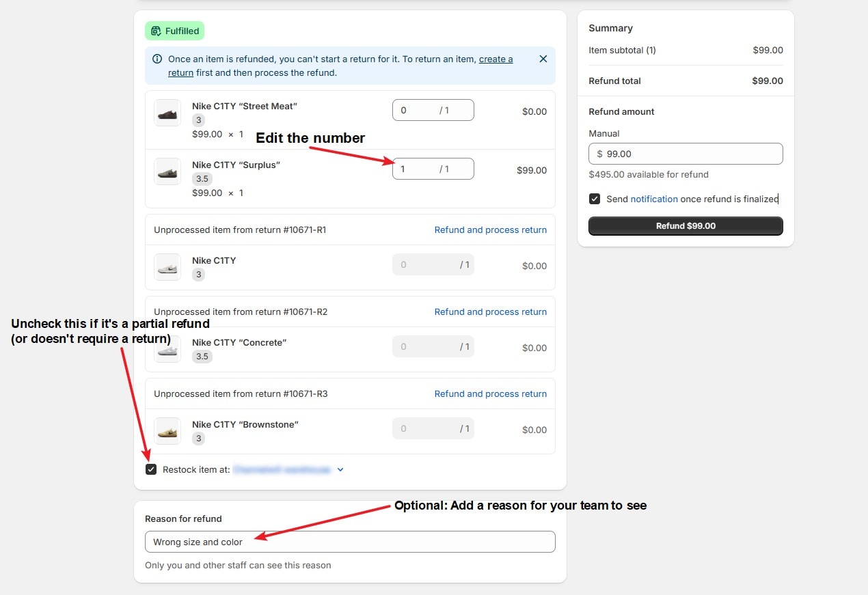The image size is (868, 595).
Task: Click the 3.5 size tag under Concrete
Action: point(202,357)
